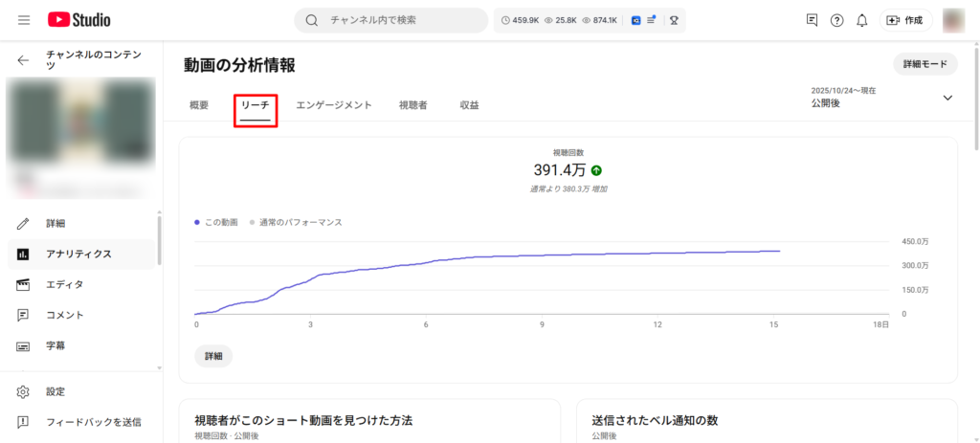Click the YouTube Studio logo
Viewport: 980px width, 443px height.
click(78, 20)
